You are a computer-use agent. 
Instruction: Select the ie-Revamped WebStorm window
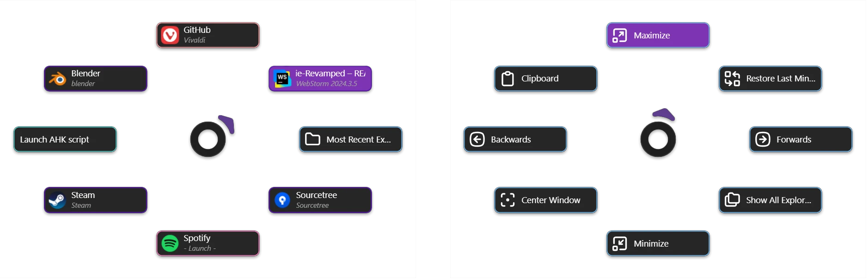(320, 79)
